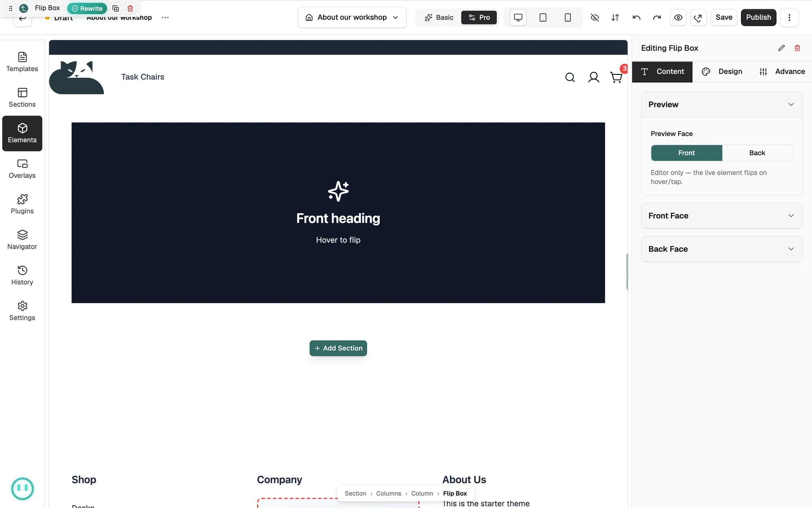Click the Rewrite button on floating toolbar
812x508 pixels.
(87, 9)
